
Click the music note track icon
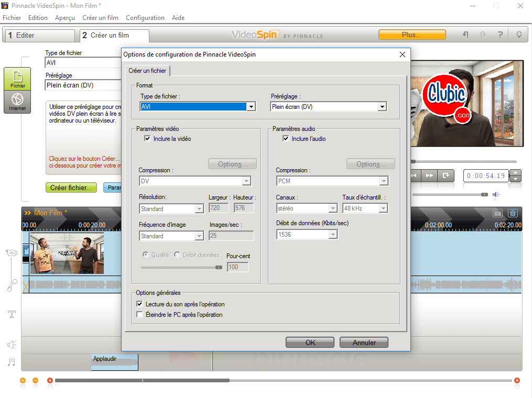coord(12,362)
